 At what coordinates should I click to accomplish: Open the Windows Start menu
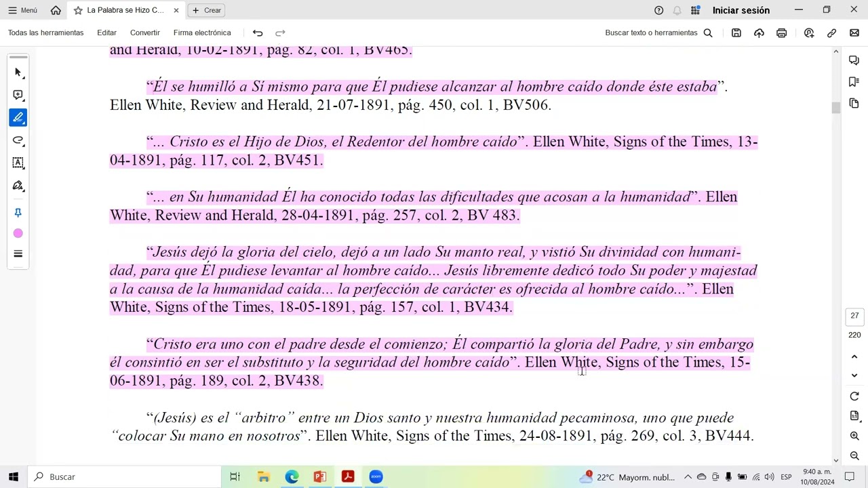pyautogui.click(x=13, y=476)
